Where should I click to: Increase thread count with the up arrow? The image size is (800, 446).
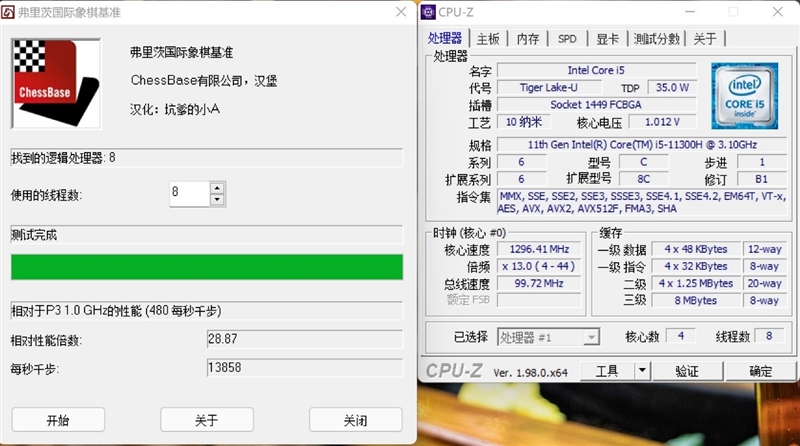(x=217, y=188)
